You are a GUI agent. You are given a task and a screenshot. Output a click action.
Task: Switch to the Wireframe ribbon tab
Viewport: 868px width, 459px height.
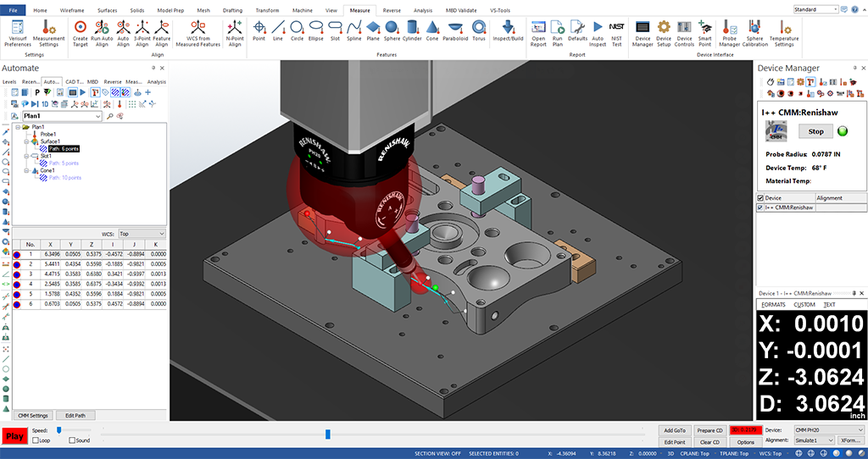71,10
